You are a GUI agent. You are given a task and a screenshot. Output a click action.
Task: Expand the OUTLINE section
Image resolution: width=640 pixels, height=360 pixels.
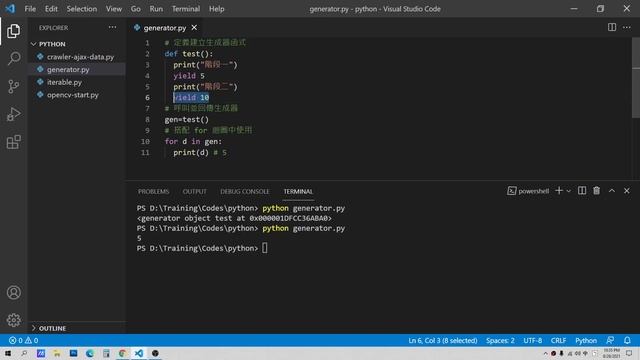click(52, 328)
